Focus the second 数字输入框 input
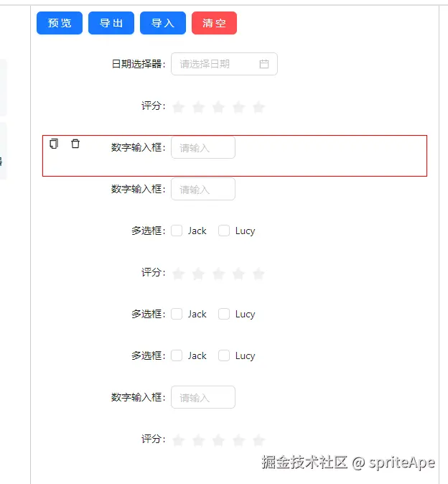Image resolution: width=448 pixels, height=484 pixels. pyautogui.click(x=202, y=190)
